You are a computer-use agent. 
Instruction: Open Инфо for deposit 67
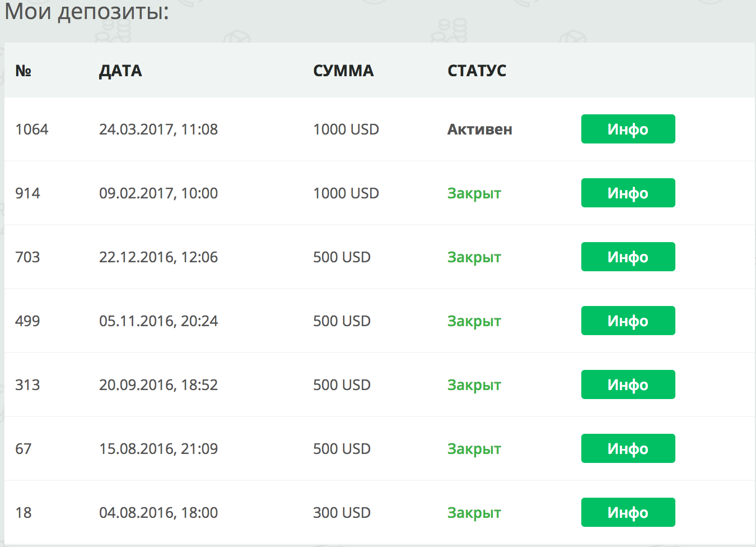click(628, 448)
